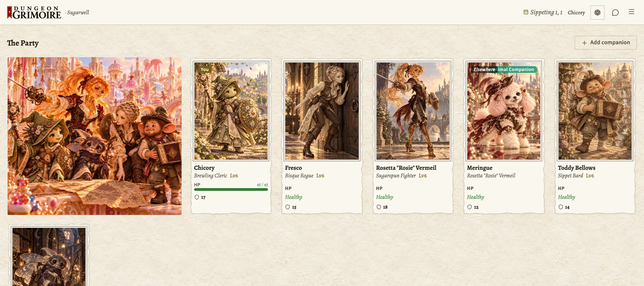Open Meringue's poodle portrait
The width and height of the screenshot is (644, 286).
[504, 111]
